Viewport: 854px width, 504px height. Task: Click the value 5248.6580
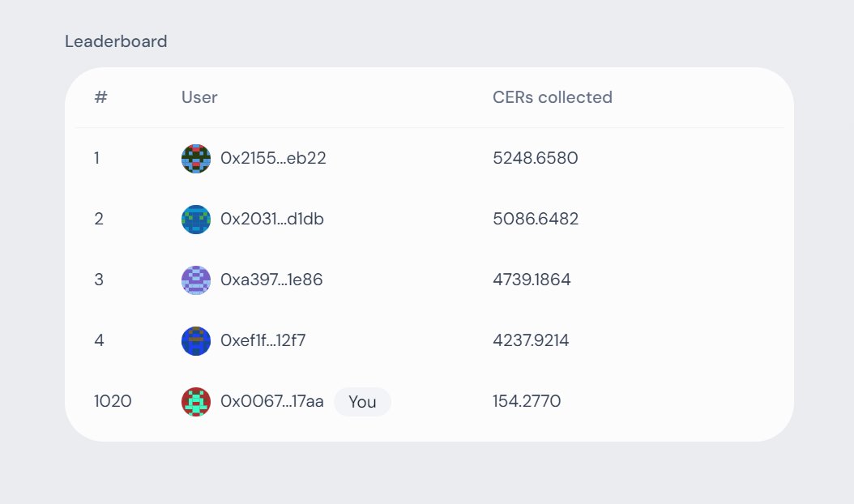point(536,158)
